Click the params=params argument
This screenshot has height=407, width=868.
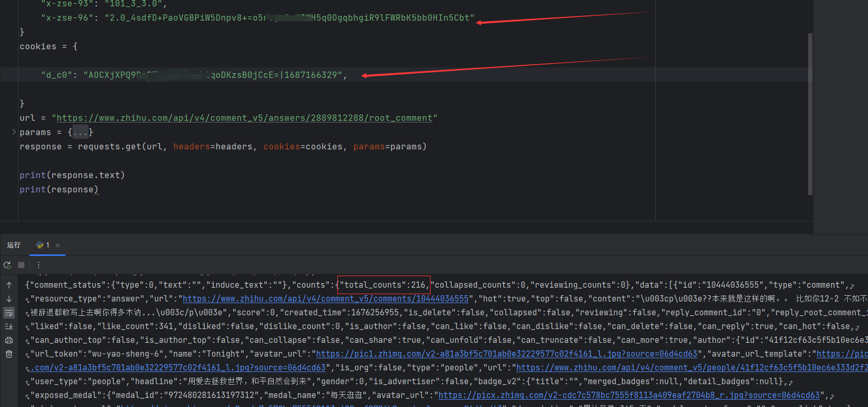pos(387,147)
